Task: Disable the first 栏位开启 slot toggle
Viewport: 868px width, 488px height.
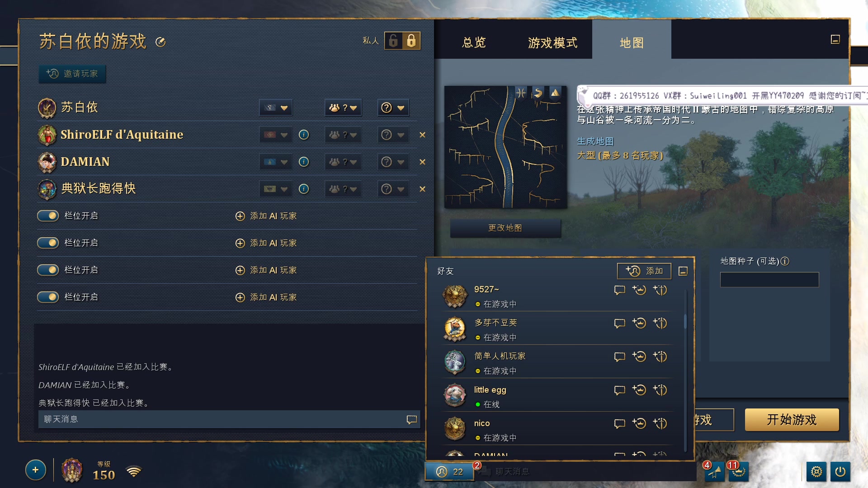Action: tap(47, 216)
